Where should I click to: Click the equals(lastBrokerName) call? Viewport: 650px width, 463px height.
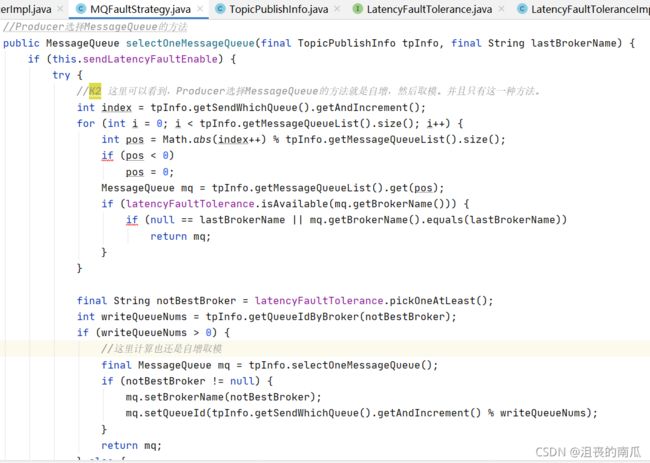[x=493, y=220]
